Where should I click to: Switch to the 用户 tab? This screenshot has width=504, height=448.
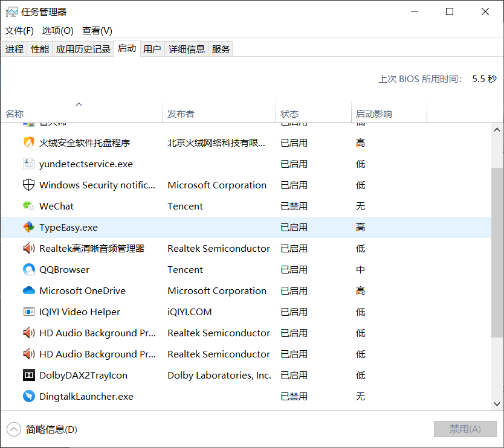(x=152, y=49)
